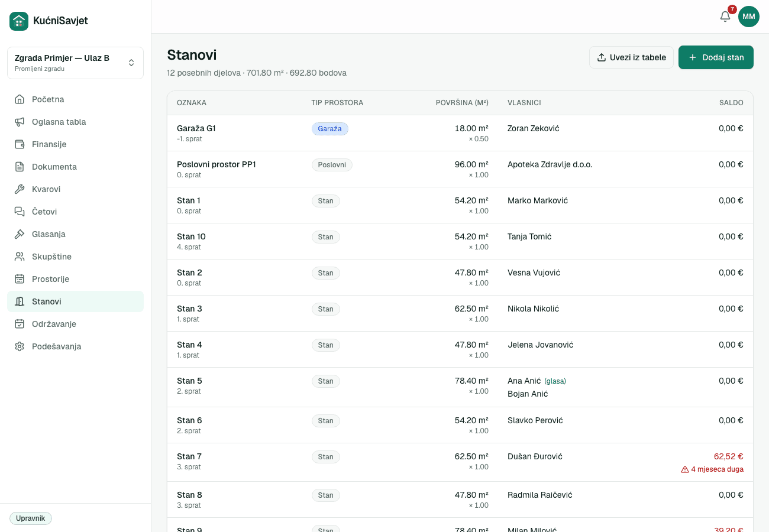Click the MM user avatar
This screenshot has height=532, width=769.
tap(749, 17)
